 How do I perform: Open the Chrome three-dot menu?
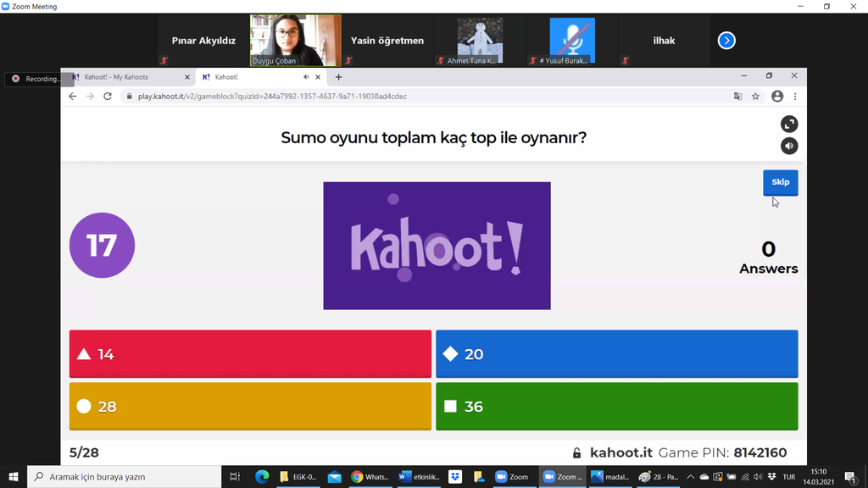pos(795,97)
